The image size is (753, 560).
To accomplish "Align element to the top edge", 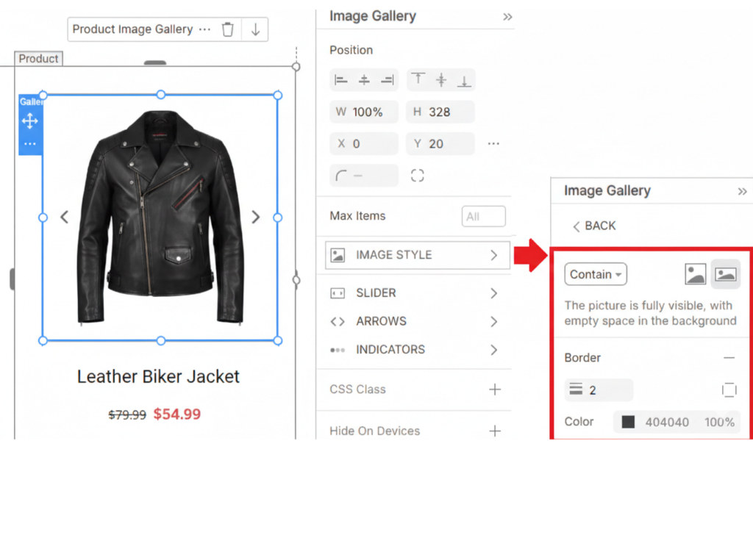I will (418, 80).
